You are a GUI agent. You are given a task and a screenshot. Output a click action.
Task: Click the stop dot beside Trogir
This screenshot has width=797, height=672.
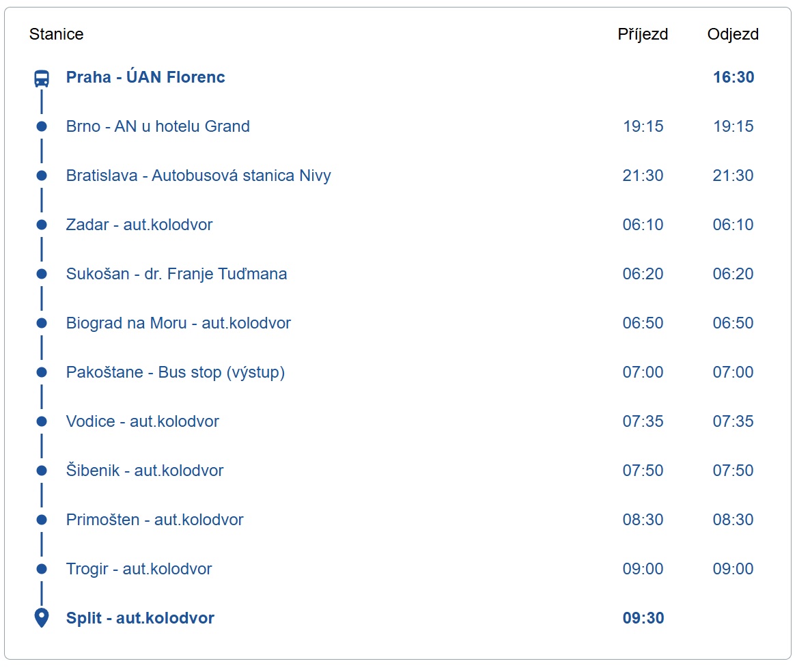click(x=42, y=569)
